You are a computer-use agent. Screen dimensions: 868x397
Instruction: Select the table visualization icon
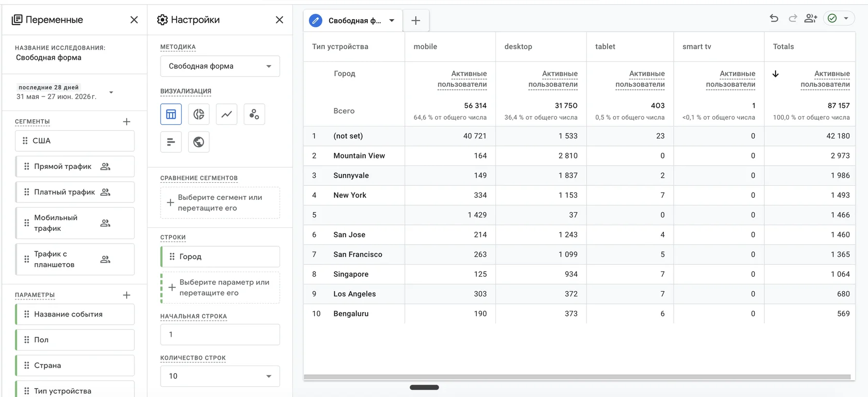(171, 114)
